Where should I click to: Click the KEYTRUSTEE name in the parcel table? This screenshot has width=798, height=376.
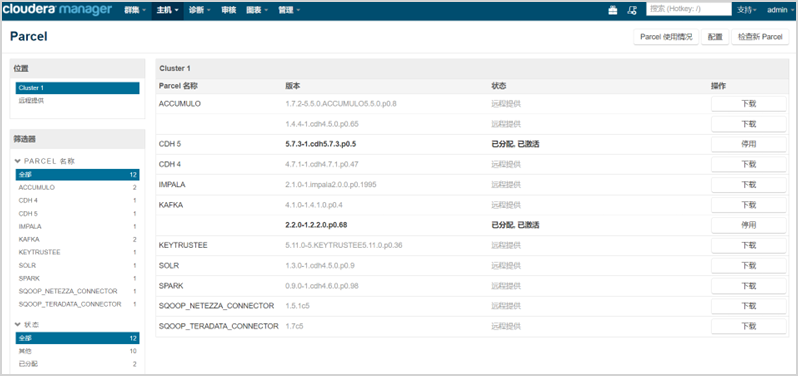(183, 245)
